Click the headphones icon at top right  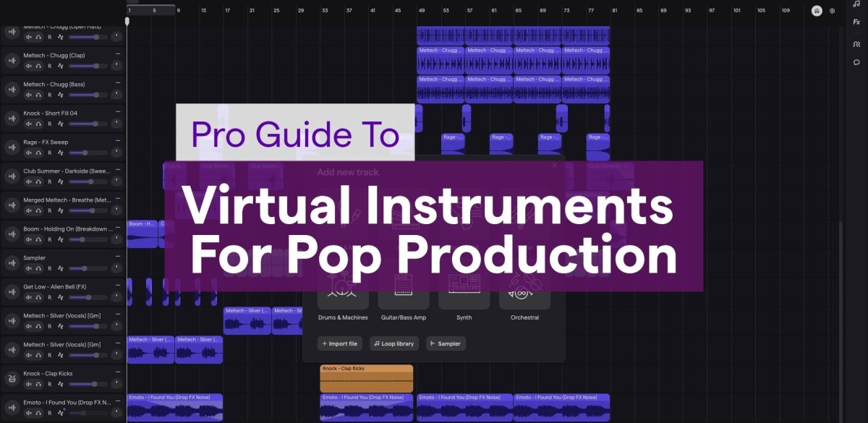coord(817,11)
